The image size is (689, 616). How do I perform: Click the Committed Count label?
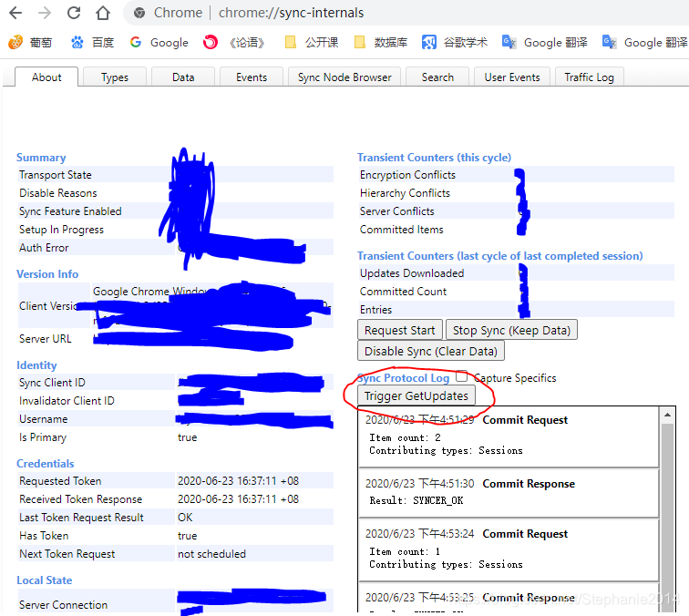point(403,292)
